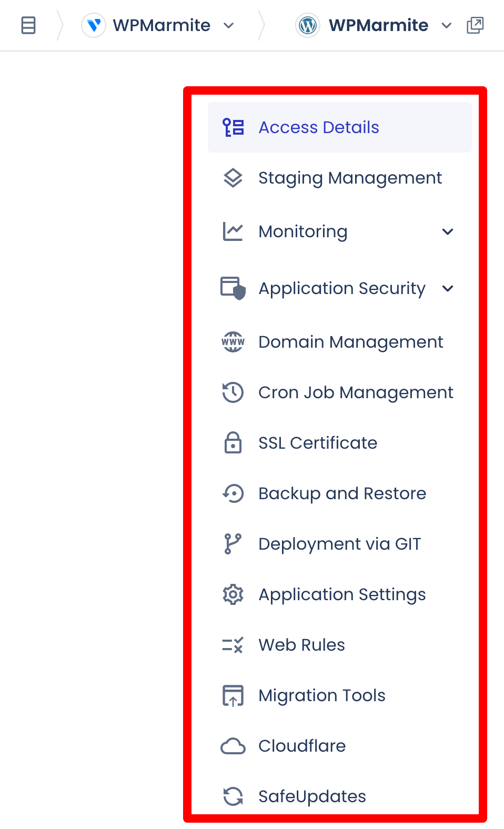This screenshot has height=829, width=504.
Task: Select the Staging Management layers icon
Action: [233, 178]
